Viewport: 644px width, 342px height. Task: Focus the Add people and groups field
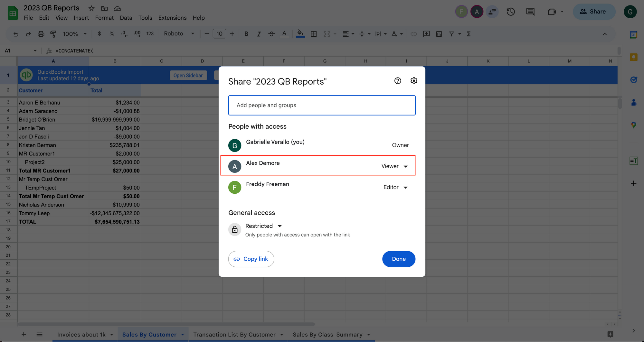[x=322, y=105]
